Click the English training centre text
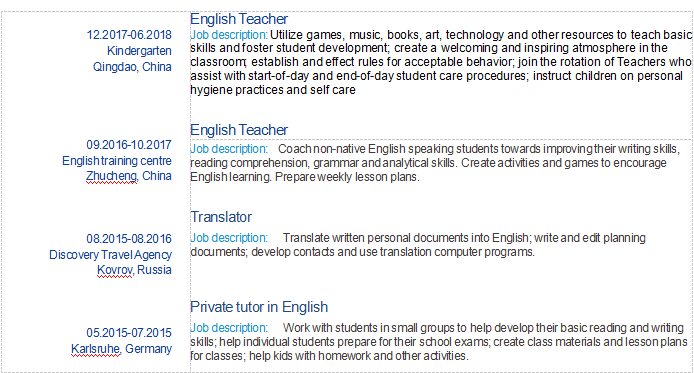694x373 pixels. tap(117, 161)
